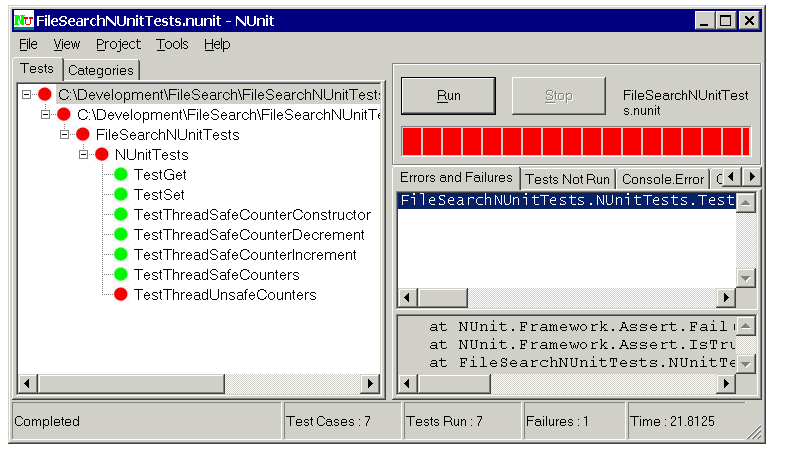Open the Tools menu
This screenshot has height=457, width=786.
click(172, 44)
